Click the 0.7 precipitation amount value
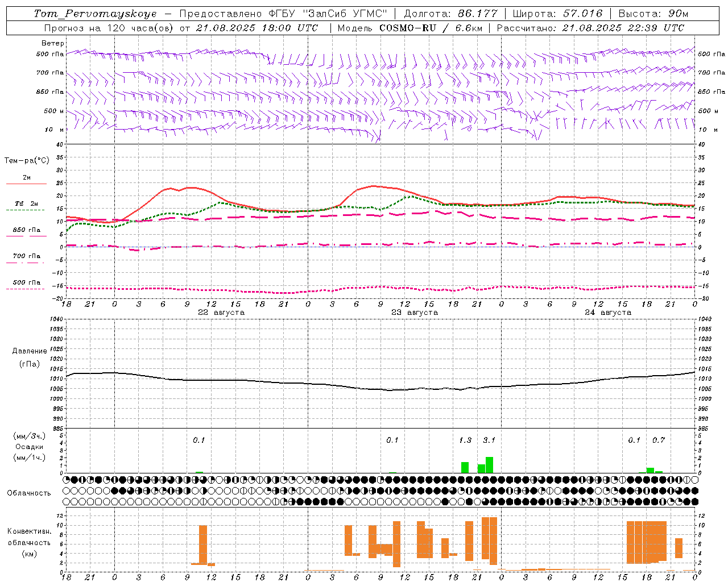728x582 pixels. click(659, 440)
